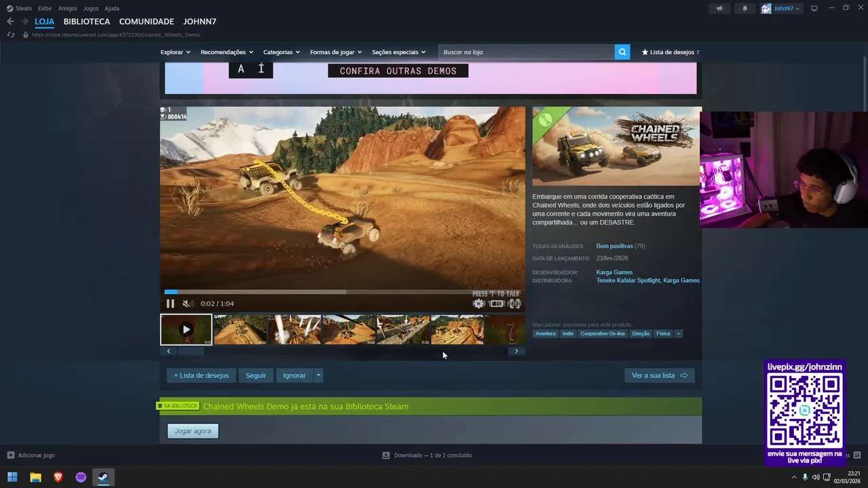Click the CONFIRA OUTRAS DEMOS banner

(x=398, y=70)
